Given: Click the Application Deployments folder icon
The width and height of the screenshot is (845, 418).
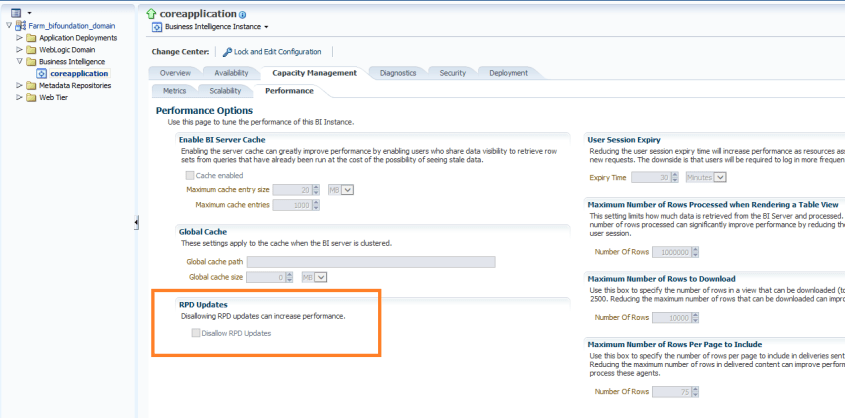Looking at the screenshot, I should pos(31,38).
